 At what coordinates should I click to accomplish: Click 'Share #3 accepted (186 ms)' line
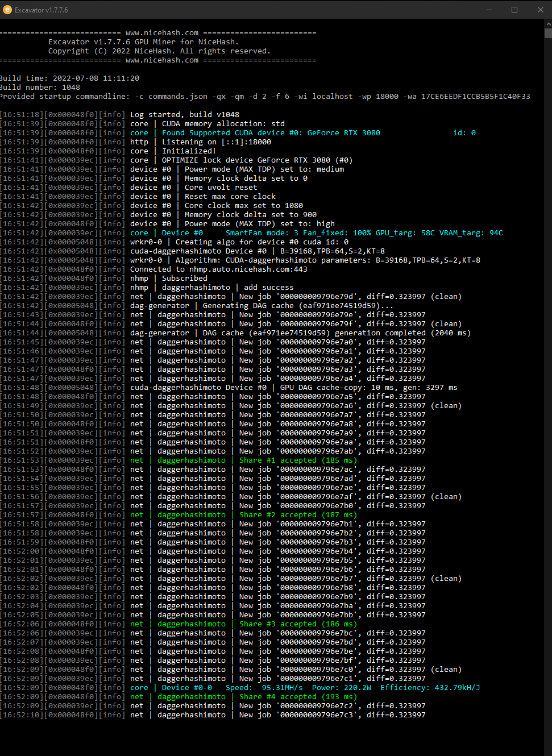point(179,624)
